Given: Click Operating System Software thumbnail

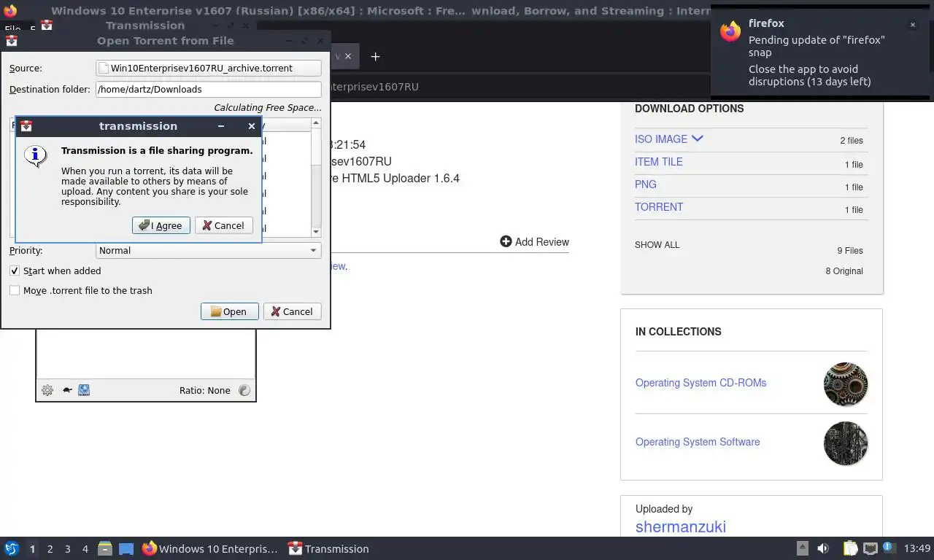Looking at the screenshot, I should coord(846,443).
